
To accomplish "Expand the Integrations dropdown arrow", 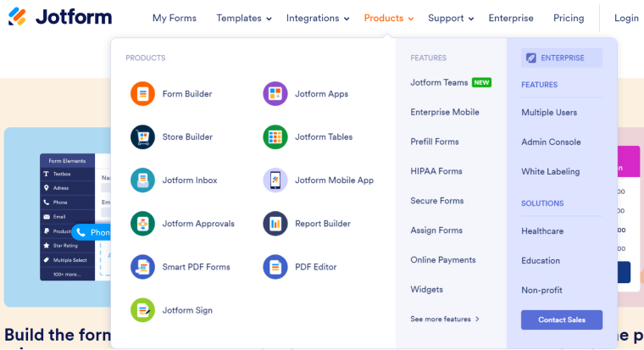I will click(347, 19).
